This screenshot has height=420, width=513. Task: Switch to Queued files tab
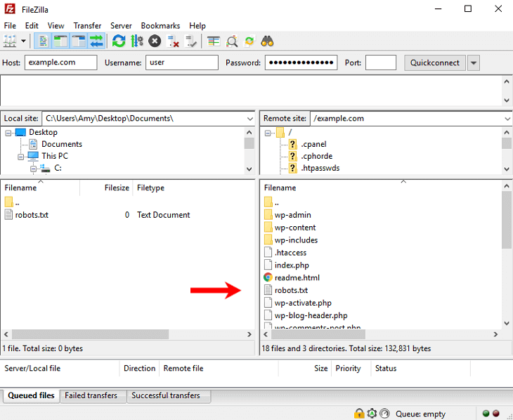tap(31, 395)
